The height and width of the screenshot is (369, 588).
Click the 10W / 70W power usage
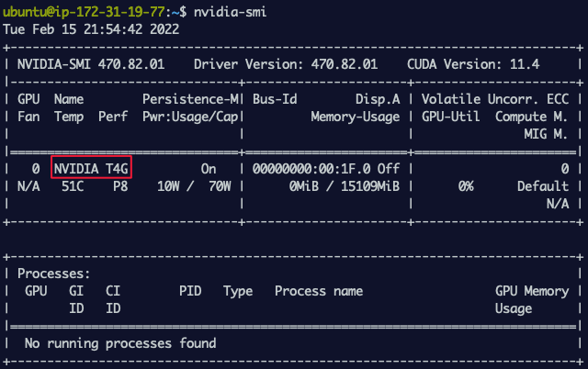click(194, 186)
